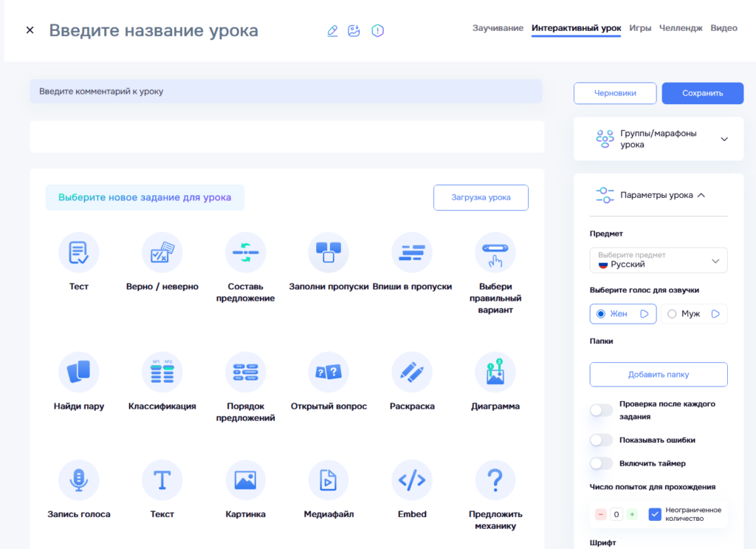
Task: Select the Запись голоса icon
Action: coord(78,480)
